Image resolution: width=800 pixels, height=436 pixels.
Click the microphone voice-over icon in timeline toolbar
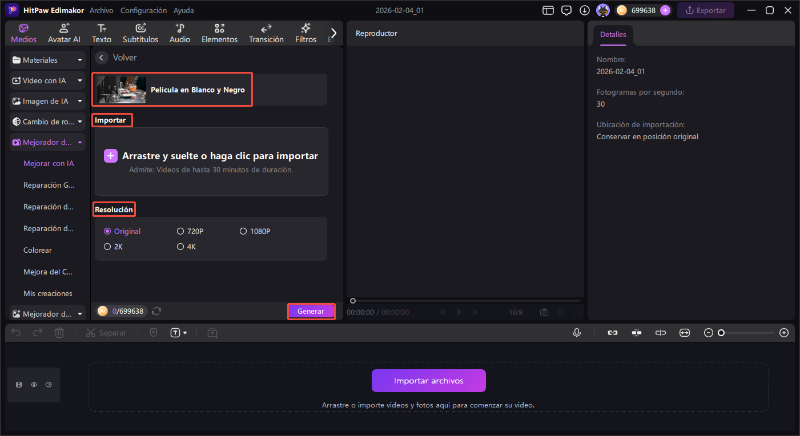click(577, 332)
